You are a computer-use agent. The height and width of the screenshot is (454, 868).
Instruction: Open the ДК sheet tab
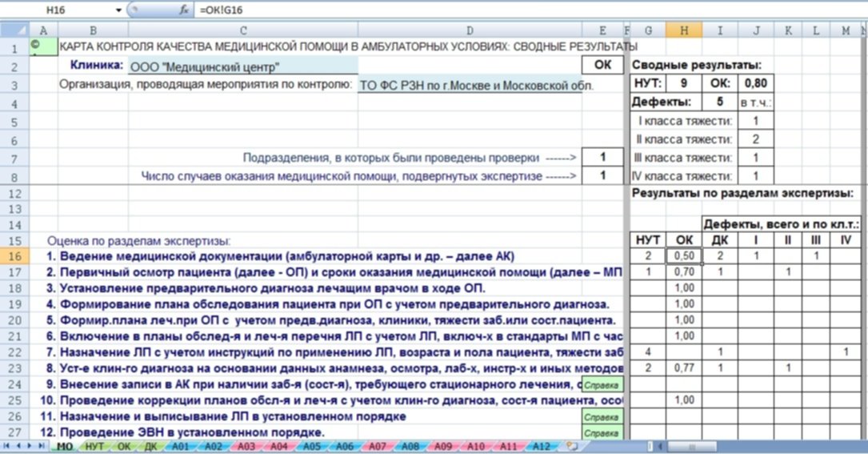[152, 446]
